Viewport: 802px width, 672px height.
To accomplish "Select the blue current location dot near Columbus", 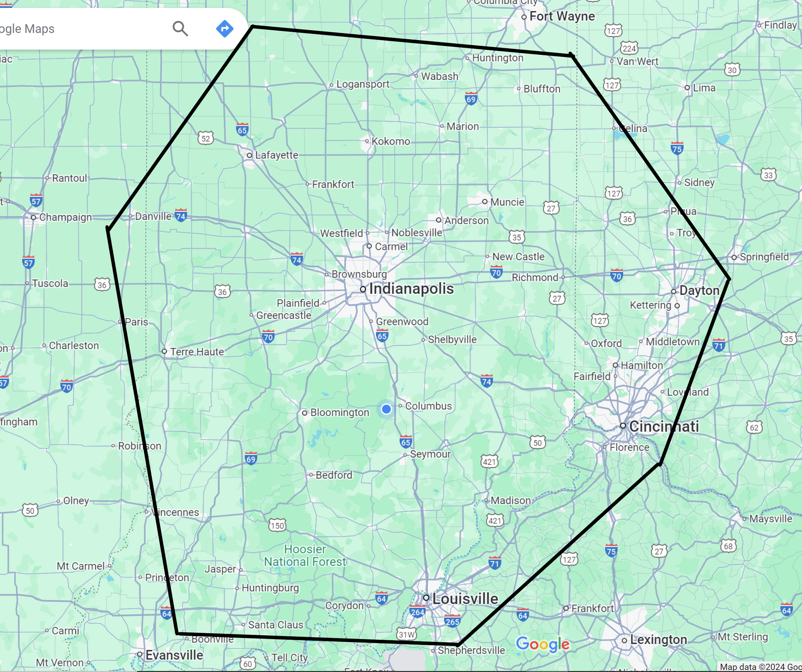I will (x=386, y=409).
